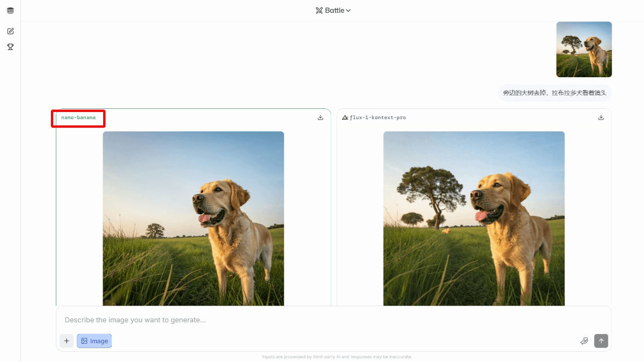The image size is (644, 362).
Task: Download the flux-1-kontext-pro generated image
Action: [601, 117]
